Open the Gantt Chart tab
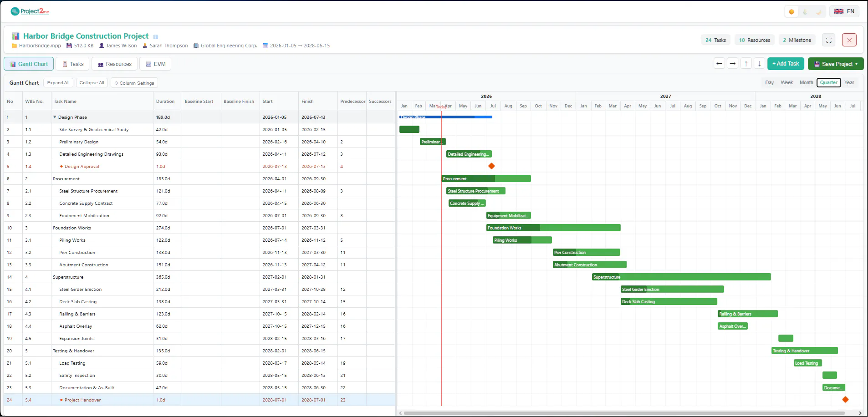 click(29, 64)
